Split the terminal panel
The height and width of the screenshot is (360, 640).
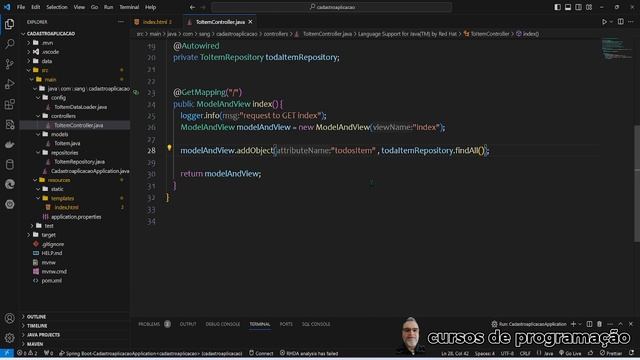click(x=589, y=324)
